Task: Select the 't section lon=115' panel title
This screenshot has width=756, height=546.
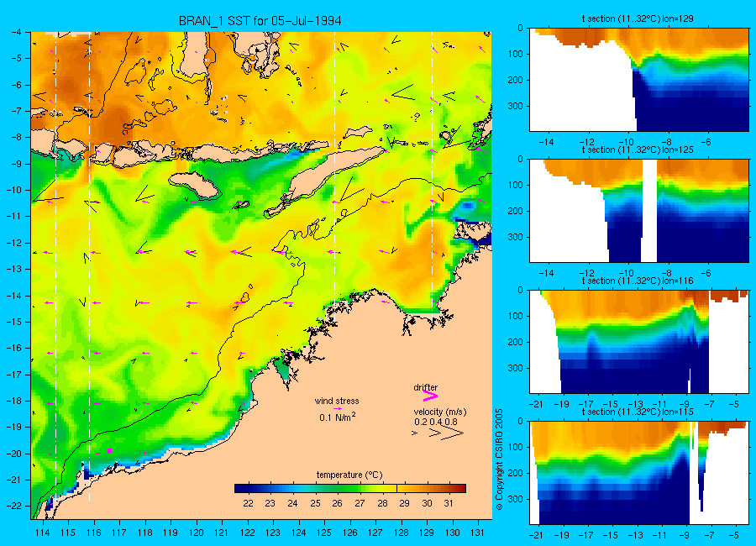Action: pos(638,412)
